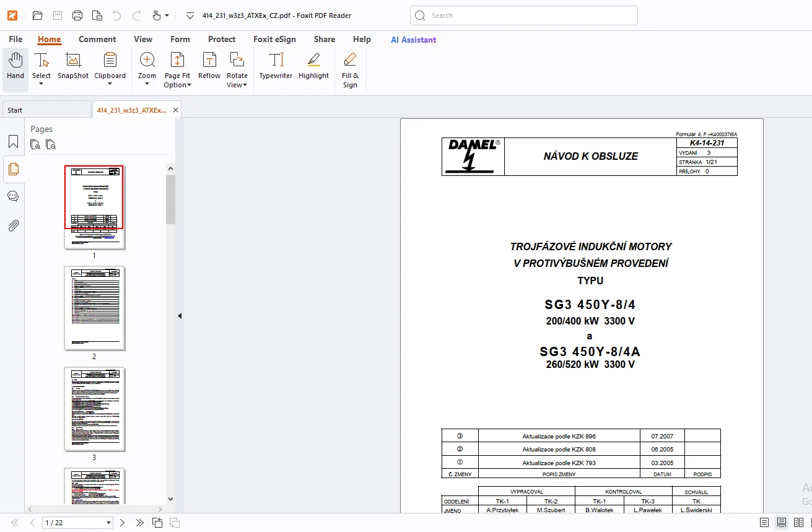812x532 pixels.
Task: Click in the Search field
Action: (524, 15)
